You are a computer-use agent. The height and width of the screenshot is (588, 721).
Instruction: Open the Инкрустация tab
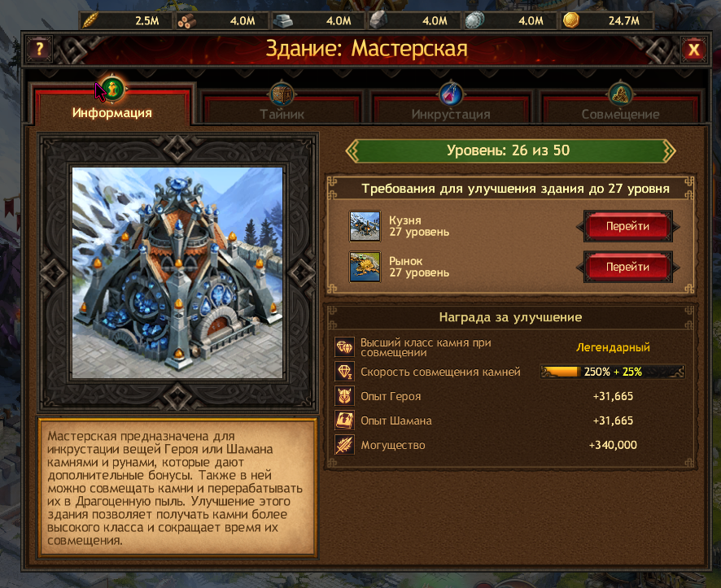point(451,108)
